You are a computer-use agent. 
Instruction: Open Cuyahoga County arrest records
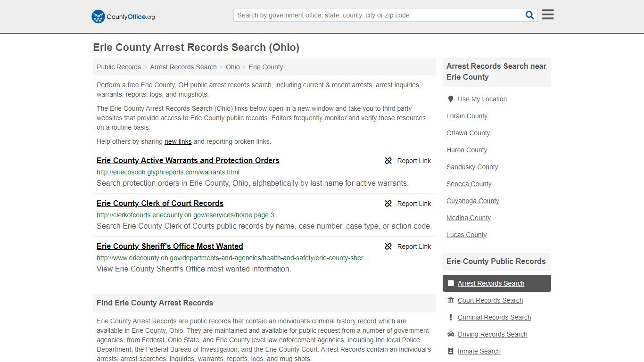click(472, 201)
